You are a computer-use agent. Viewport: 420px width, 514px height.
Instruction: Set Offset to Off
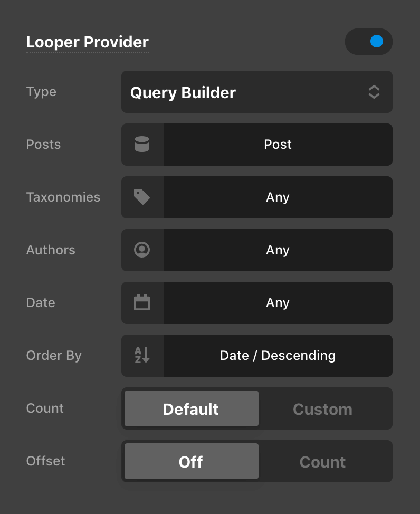191,462
